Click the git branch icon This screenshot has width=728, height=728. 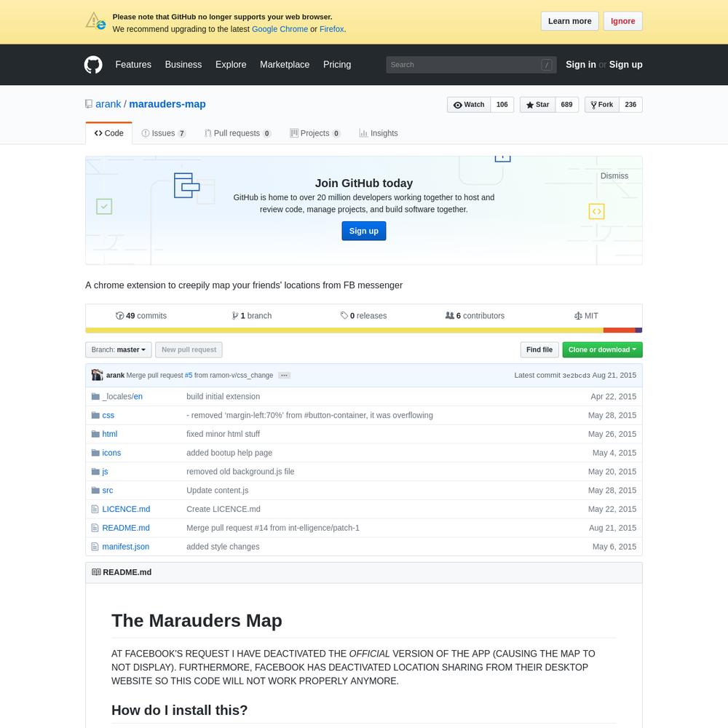point(235,316)
